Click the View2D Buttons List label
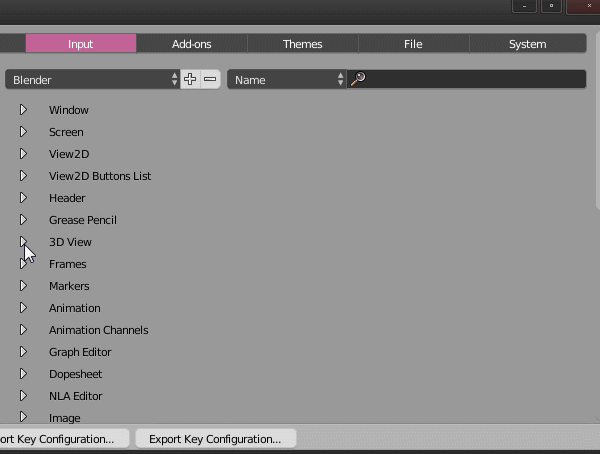The image size is (600, 454). (x=100, y=176)
